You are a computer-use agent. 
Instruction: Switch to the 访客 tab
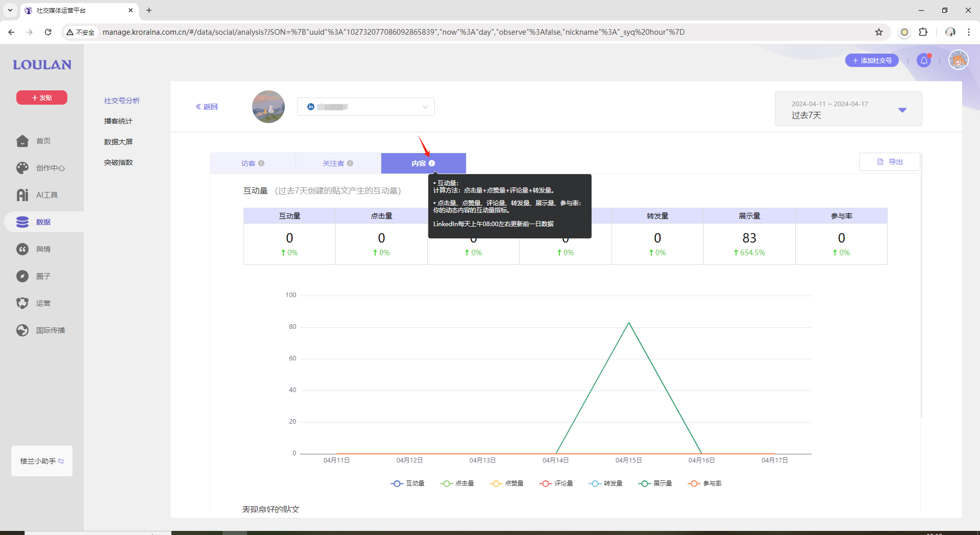253,163
